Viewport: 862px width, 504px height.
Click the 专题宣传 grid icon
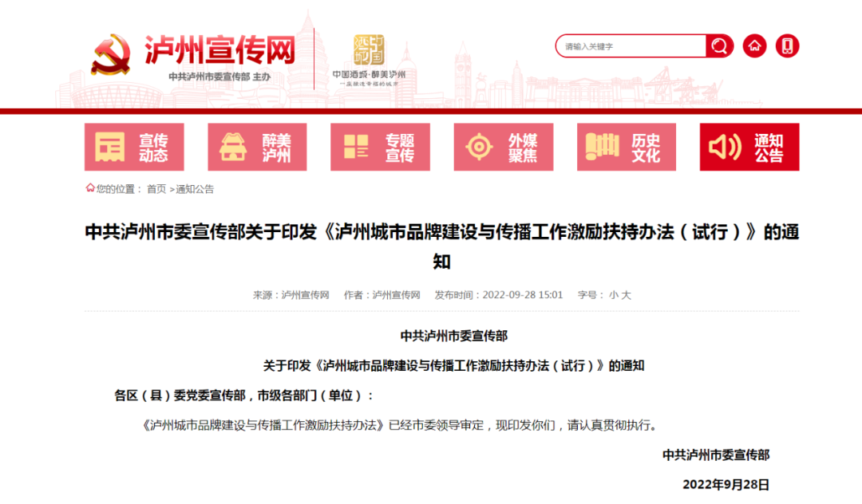tap(356, 148)
